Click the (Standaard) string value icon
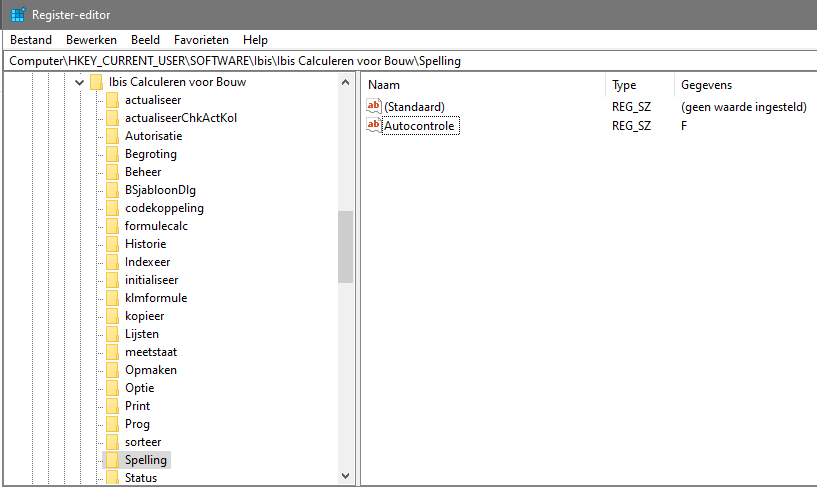Screen dimensions: 817x487 click(x=374, y=106)
